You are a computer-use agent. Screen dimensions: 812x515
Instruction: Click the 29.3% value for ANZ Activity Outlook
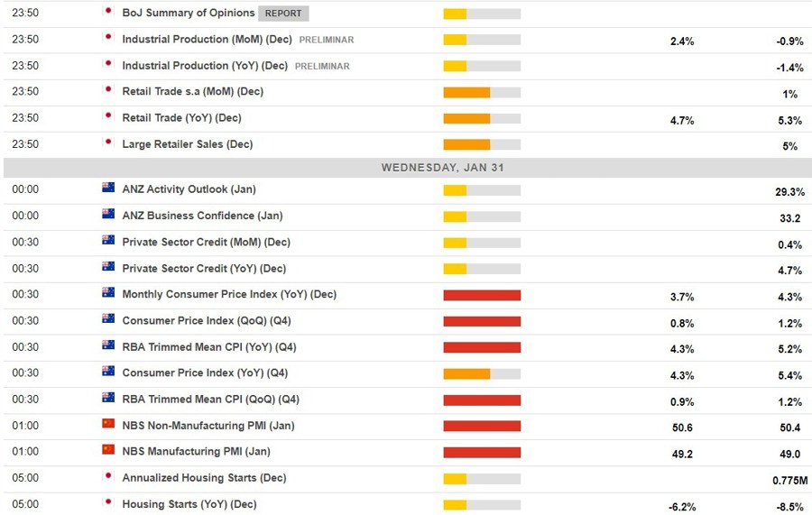tap(789, 192)
